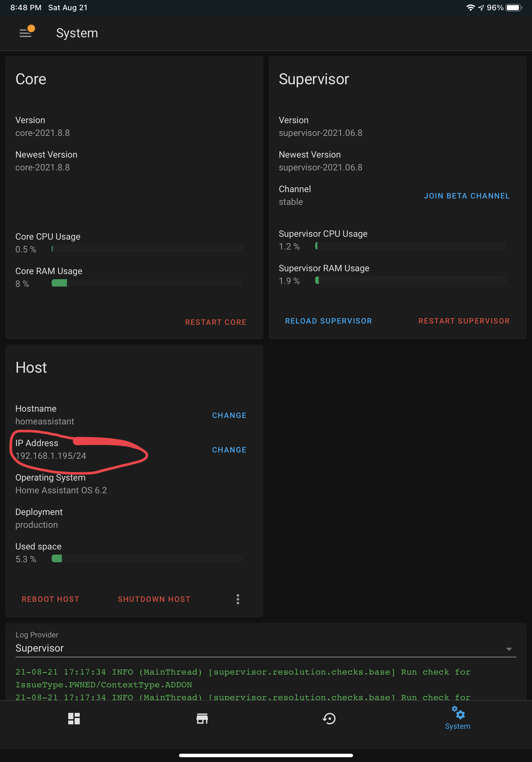Open the Add-on Store icon in bottom bar
This screenshot has height=762, width=532.
pyautogui.click(x=202, y=719)
